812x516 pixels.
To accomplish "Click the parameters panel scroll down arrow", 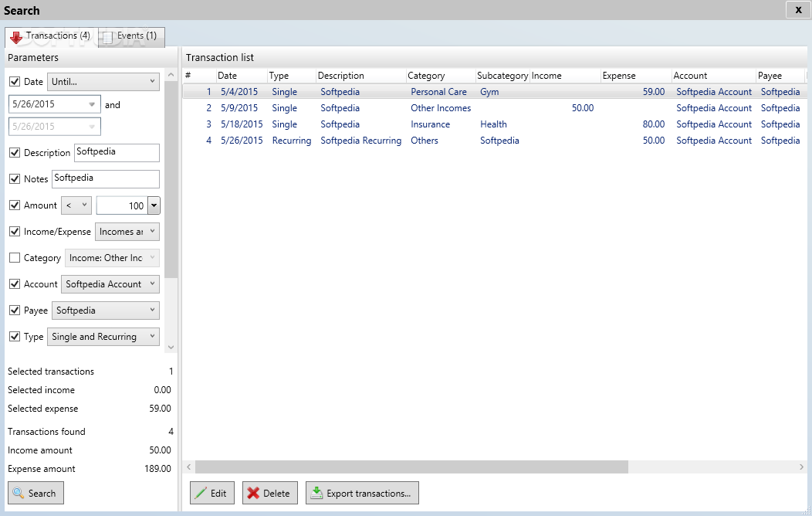I will [171, 347].
